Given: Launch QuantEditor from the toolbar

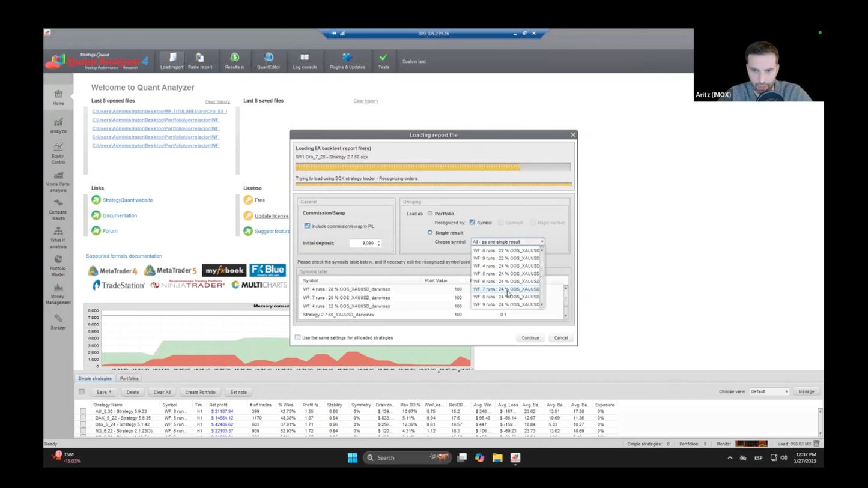Looking at the screenshot, I should (x=269, y=61).
